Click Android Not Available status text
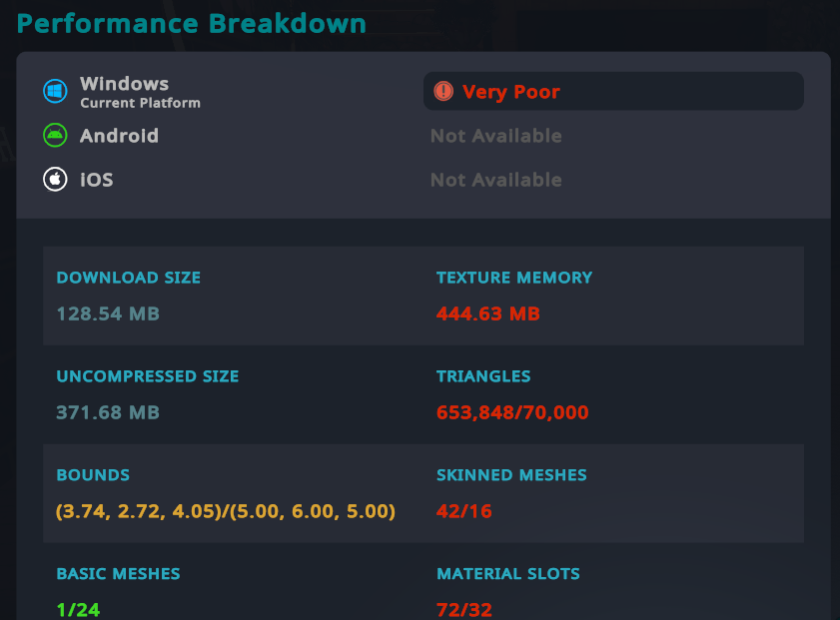 pos(496,136)
